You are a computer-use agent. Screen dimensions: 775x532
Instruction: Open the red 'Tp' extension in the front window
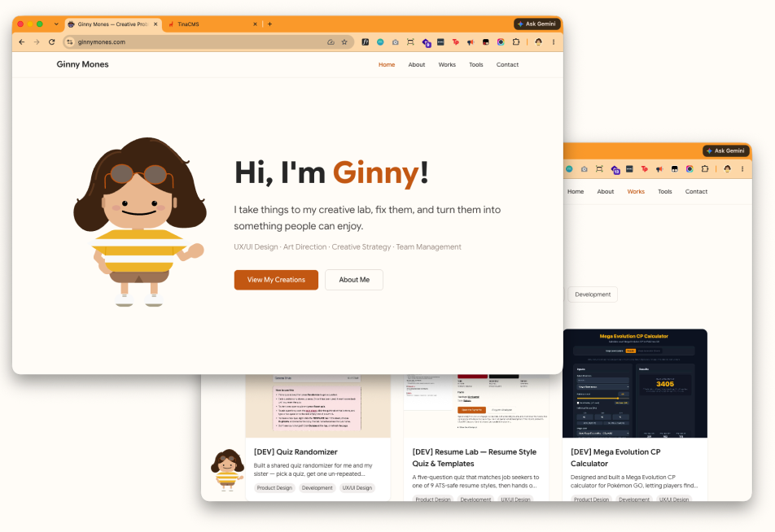pos(456,42)
